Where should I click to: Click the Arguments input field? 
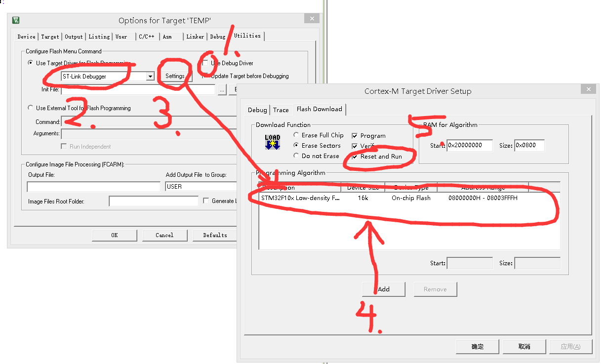[149, 133]
